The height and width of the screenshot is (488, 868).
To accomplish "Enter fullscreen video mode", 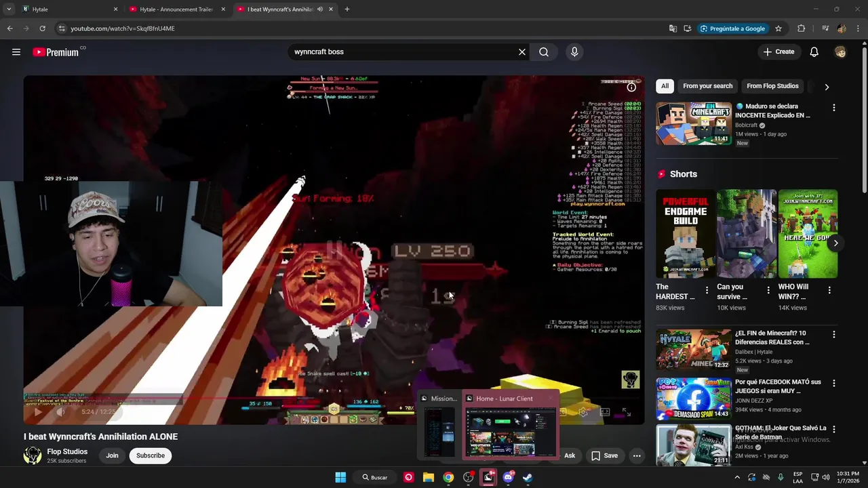I will click(626, 411).
